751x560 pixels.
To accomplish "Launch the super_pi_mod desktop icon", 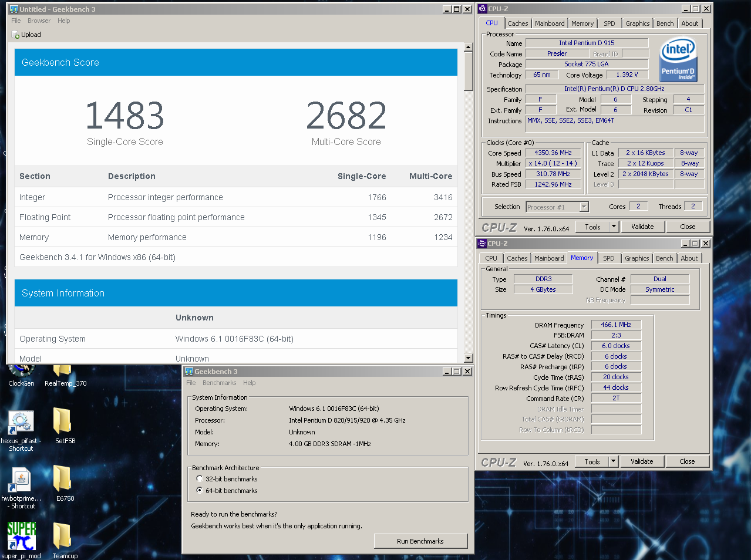I will [21, 536].
